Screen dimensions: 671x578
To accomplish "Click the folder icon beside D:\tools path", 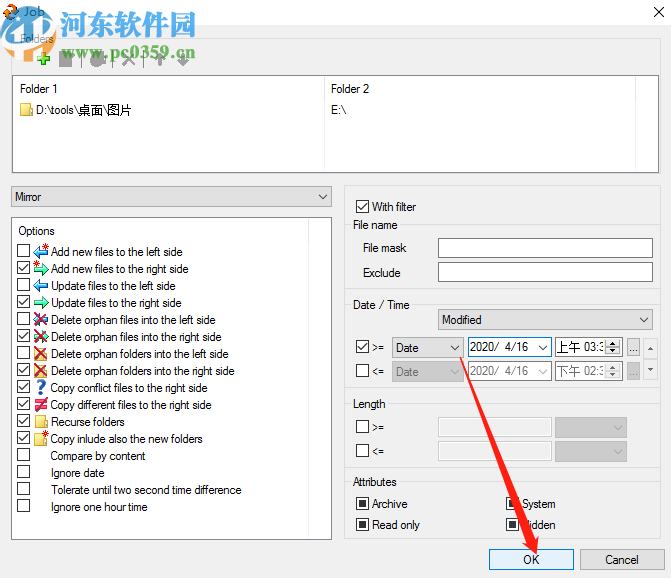I will coord(26,110).
